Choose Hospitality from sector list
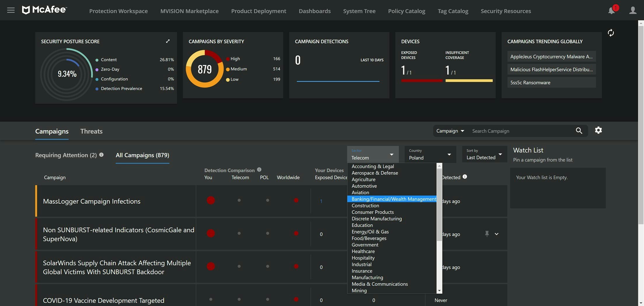 click(392, 258)
